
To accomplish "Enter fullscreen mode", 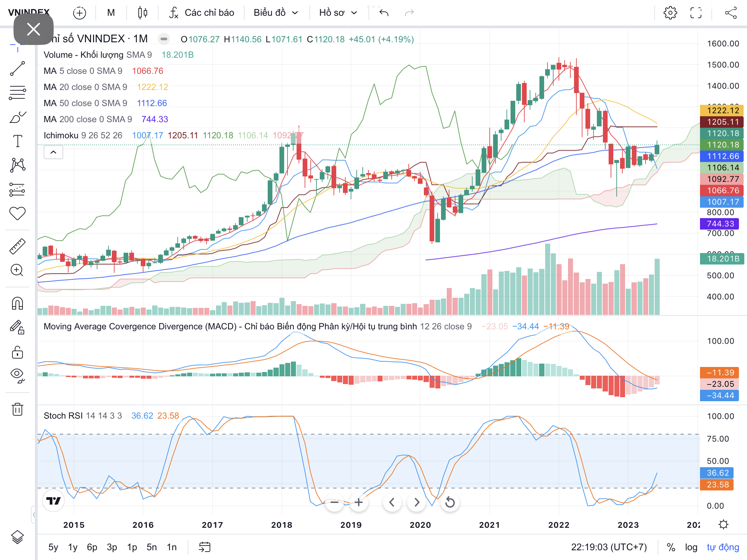I will click(x=696, y=13).
